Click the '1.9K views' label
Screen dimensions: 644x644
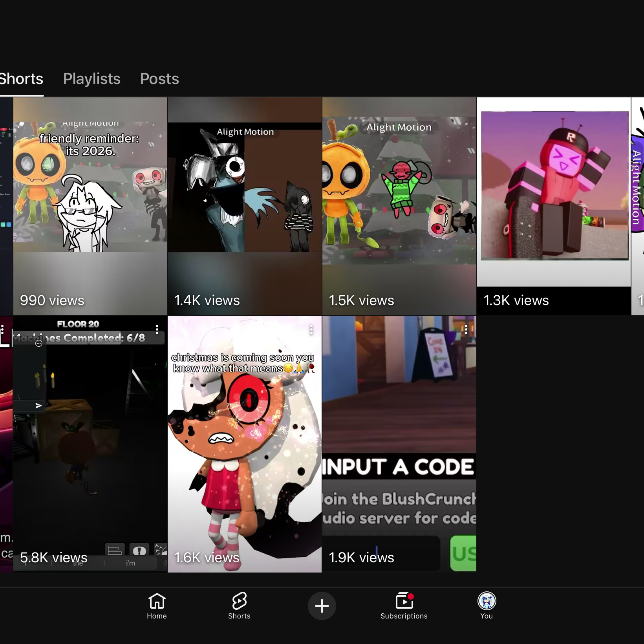tap(361, 558)
